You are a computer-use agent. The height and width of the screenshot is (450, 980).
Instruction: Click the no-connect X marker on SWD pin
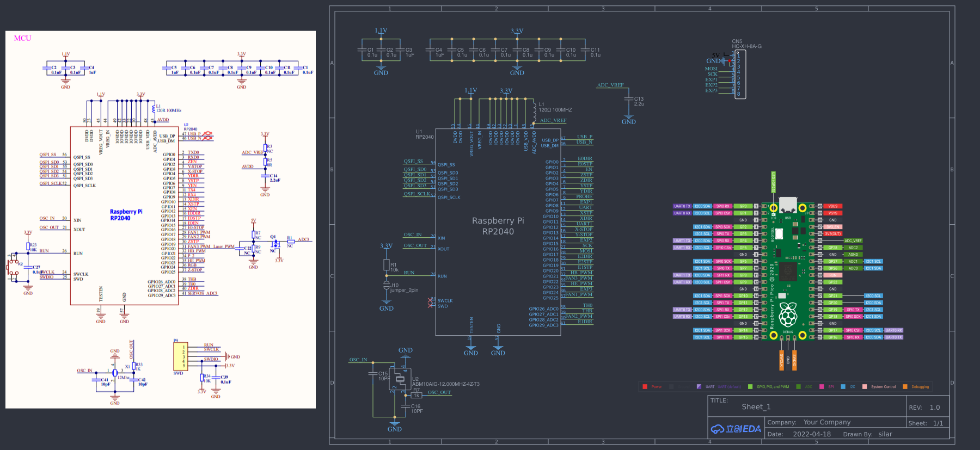pyautogui.click(x=431, y=305)
